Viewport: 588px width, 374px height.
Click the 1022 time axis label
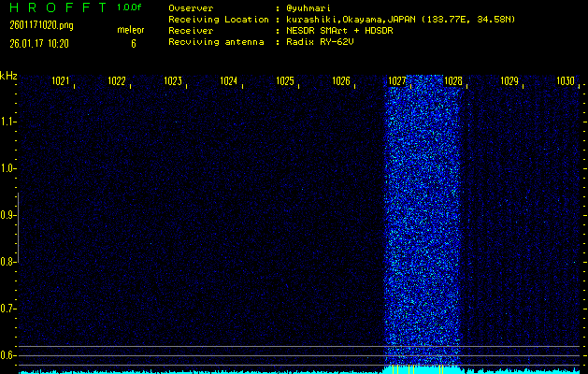coord(117,80)
